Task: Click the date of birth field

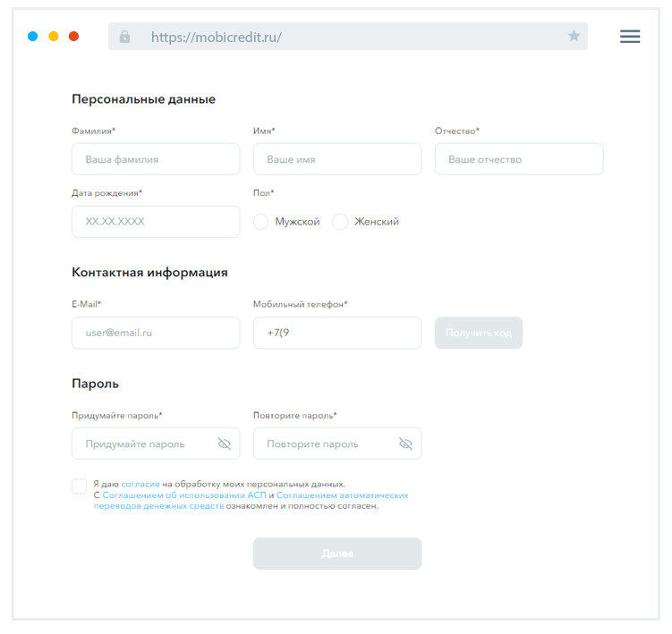Action: pyautogui.click(x=156, y=222)
